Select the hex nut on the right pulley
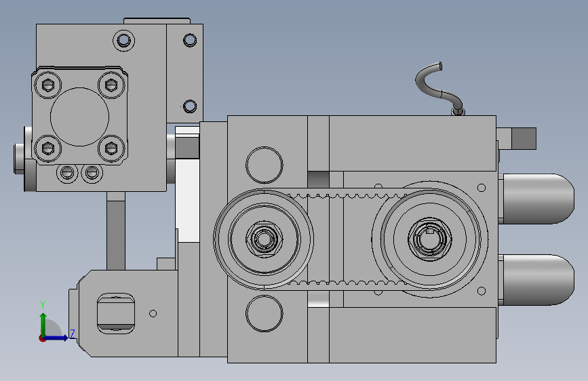The image size is (588, 381). click(430, 239)
